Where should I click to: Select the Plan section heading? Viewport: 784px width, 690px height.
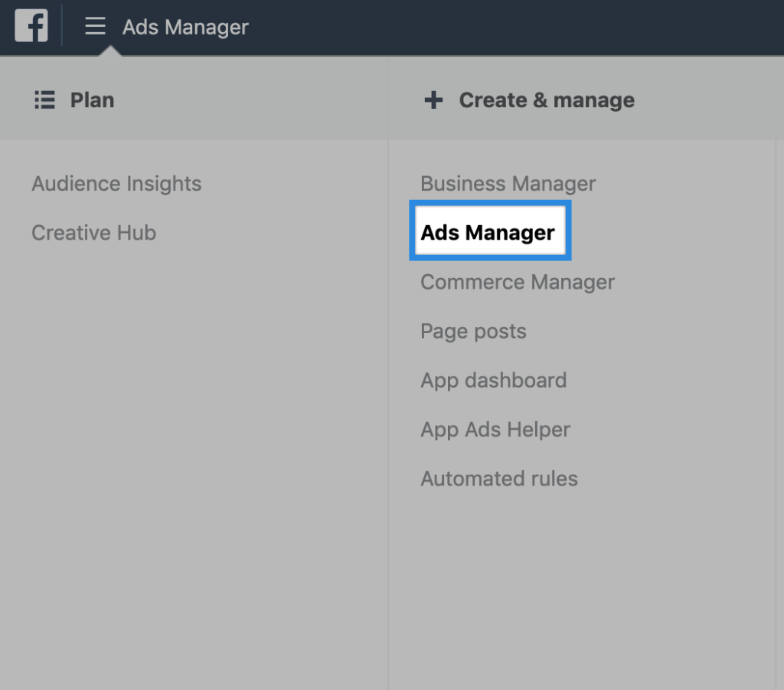92,100
